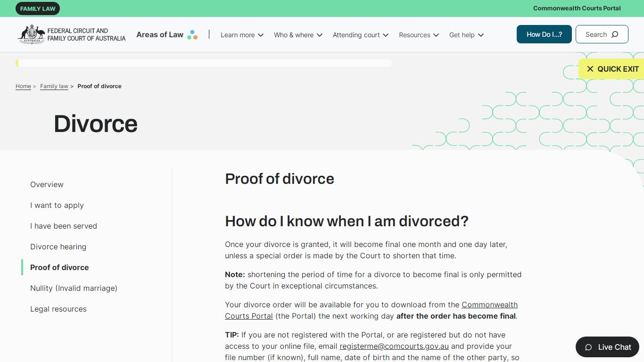Image resolution: width=644 pixels, height=362 pixels.
Task: Click the FAMILY LAW badge
Action: pos(38,8)
